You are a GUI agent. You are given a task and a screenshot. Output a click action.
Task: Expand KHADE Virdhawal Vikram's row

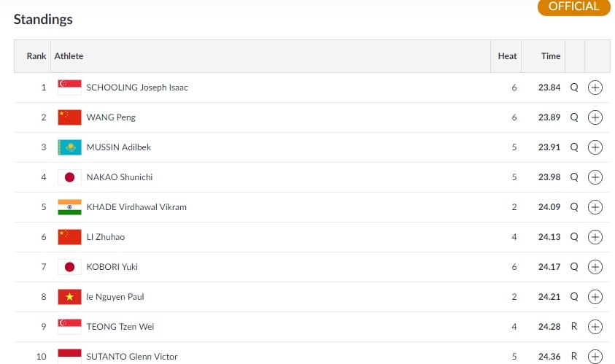595,207
